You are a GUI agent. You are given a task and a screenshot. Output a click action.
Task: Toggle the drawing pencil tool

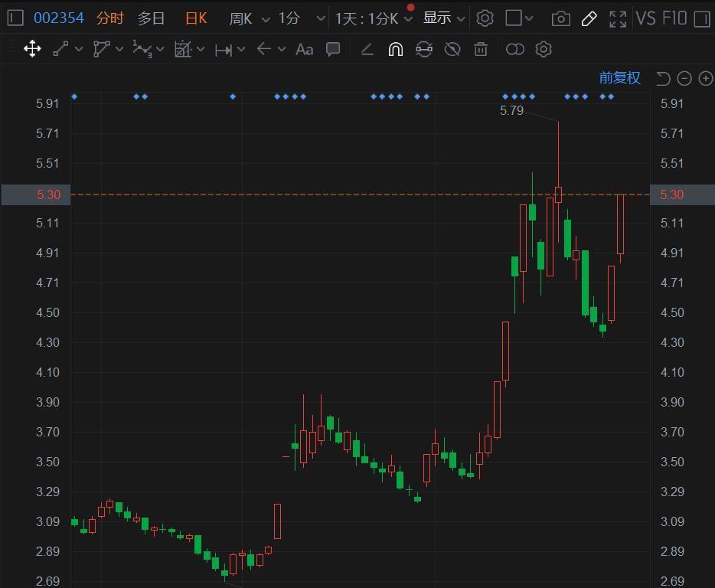(589, 18)
